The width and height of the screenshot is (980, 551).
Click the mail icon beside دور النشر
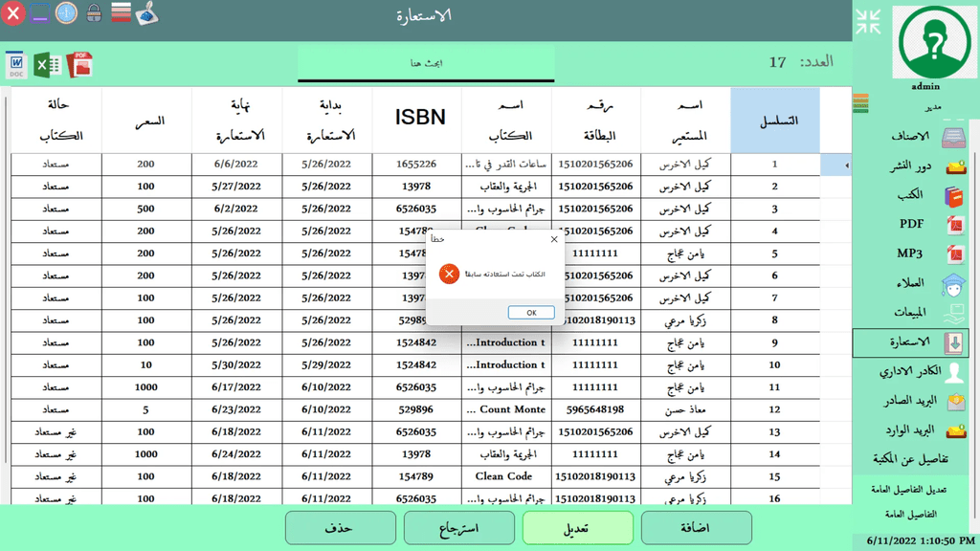956,166
